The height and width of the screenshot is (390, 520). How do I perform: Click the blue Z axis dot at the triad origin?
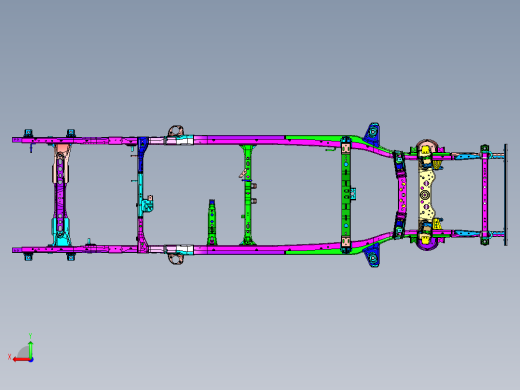[31, 360]
